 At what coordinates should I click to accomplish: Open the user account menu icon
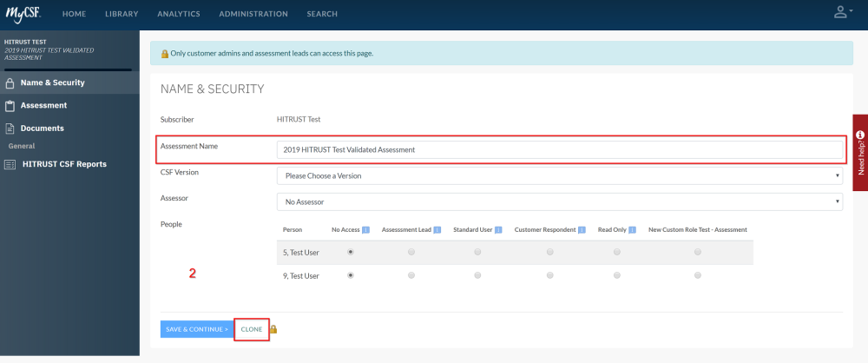pos(840,13)
